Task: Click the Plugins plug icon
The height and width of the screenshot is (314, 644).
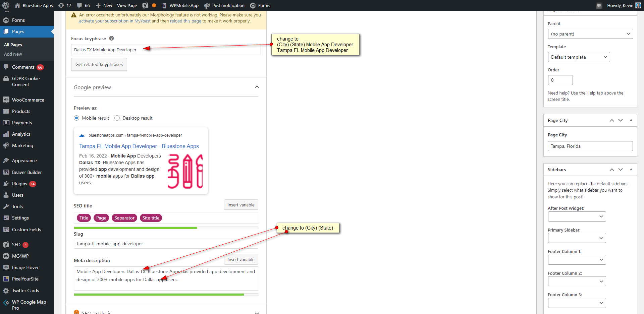Action: coord(6,184)
